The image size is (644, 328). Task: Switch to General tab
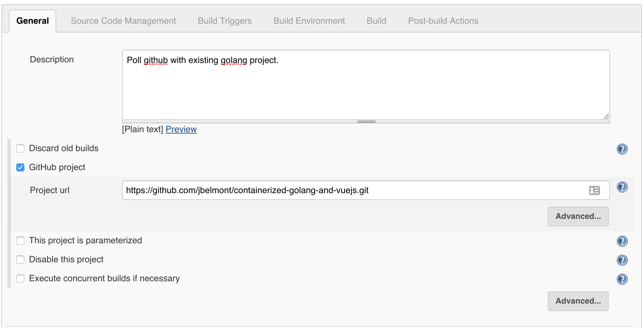pyautogui.click(x=33, y=21)
